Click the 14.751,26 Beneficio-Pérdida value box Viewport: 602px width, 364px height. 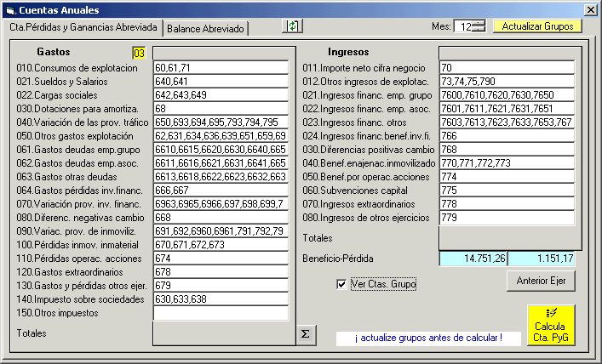473,259
